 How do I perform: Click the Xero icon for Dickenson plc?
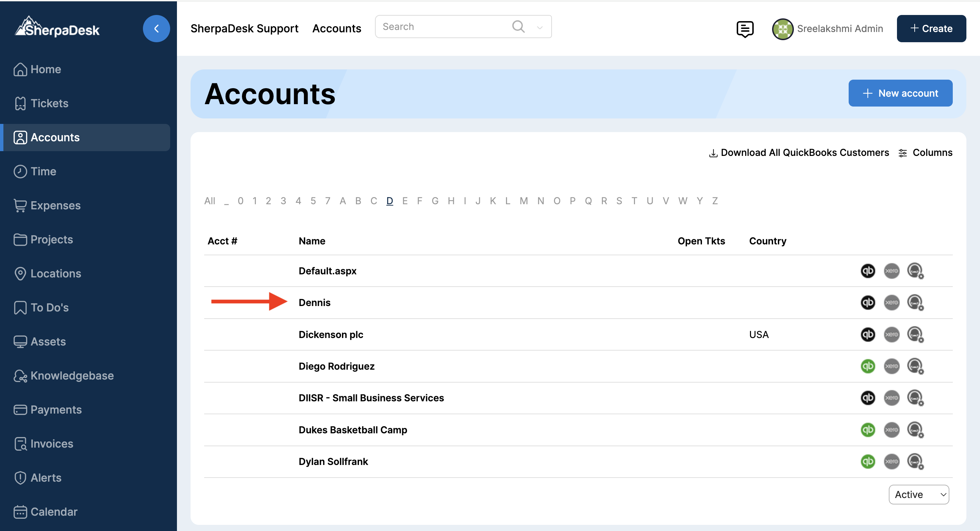(x=892, y=335)
